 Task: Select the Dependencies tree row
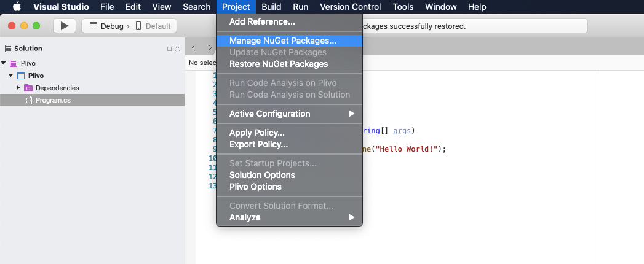click(92, 88)
